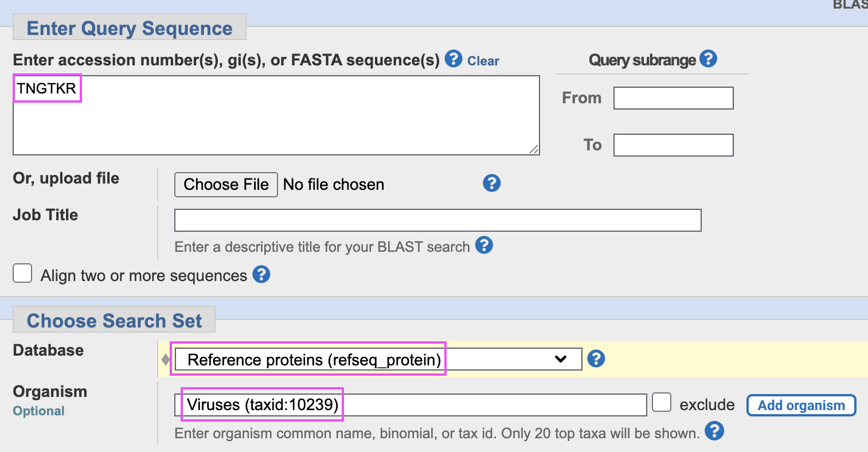Open help for Align two or more sequences
The image size is (868, 452).
coord(261,275)
